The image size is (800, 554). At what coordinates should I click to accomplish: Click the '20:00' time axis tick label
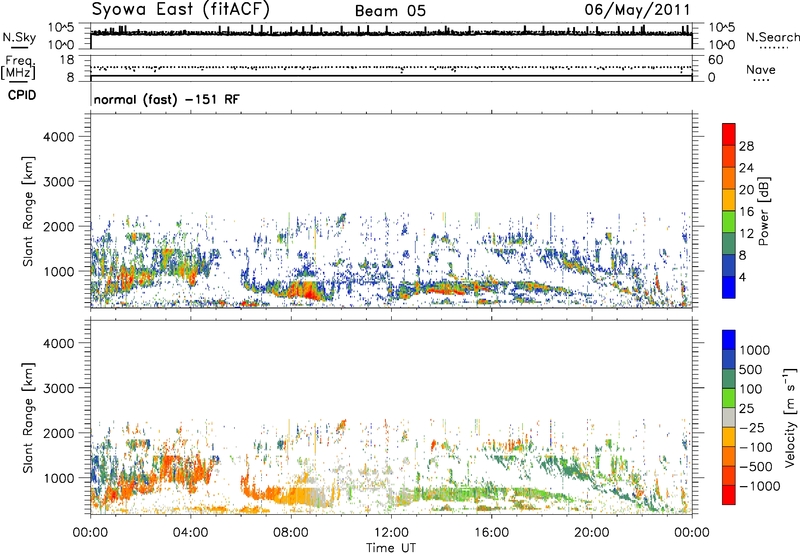click(x=591, y=533)
